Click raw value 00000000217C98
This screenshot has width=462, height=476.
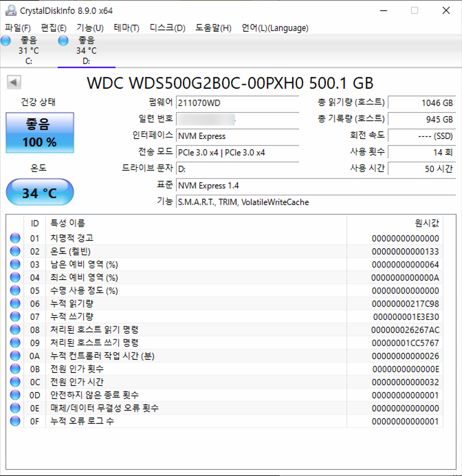(x=405, y=304)
